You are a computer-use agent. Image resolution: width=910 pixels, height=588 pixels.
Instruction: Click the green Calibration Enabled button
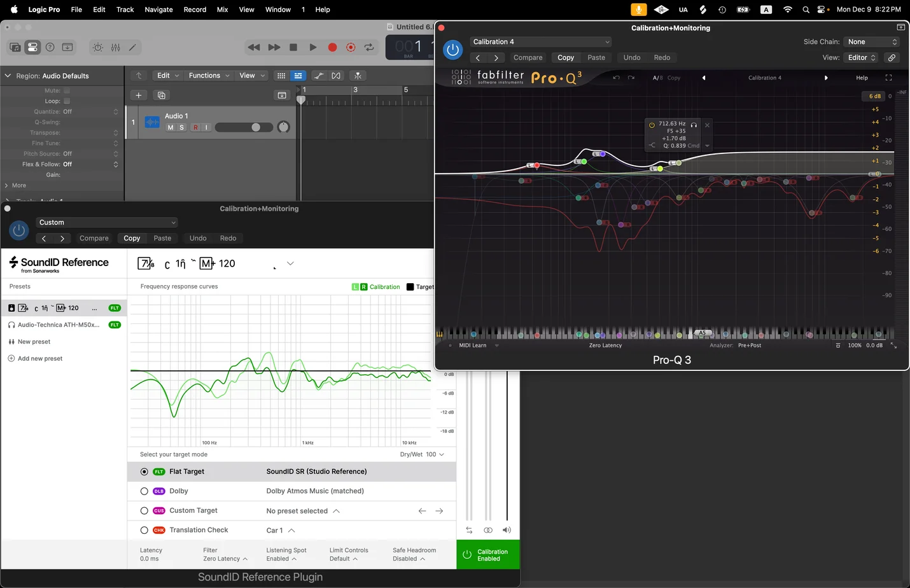tap(488, 555)
